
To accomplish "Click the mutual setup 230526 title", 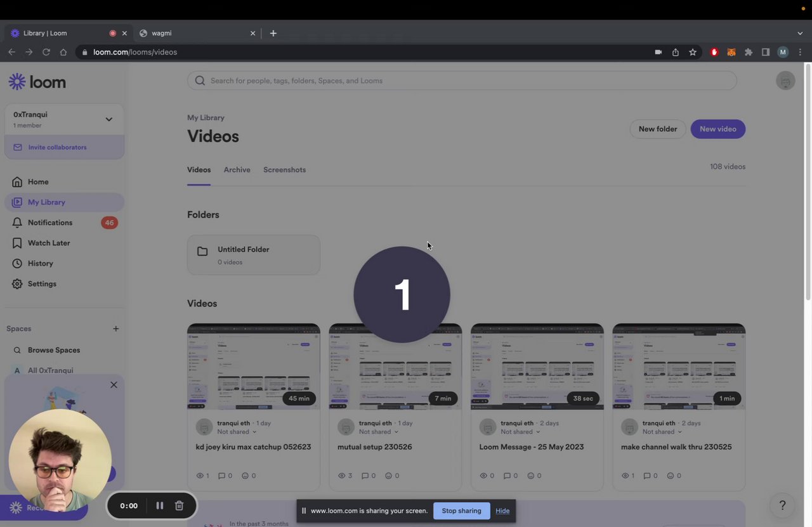I will click(x=375, y=447).
